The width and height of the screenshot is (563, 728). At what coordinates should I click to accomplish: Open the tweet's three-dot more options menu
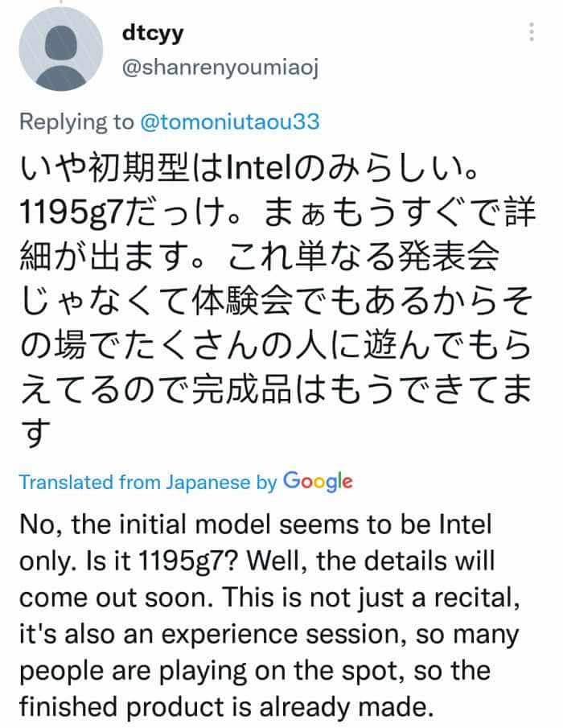pyautogui.click(x=531, y=33)
